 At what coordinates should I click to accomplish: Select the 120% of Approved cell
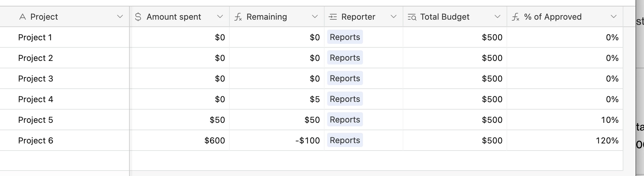pyautogui.click(x=607, y=141)
